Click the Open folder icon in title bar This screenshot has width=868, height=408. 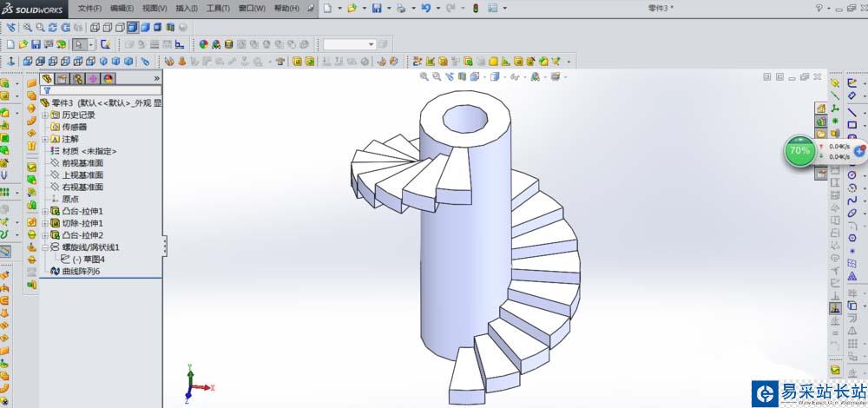pos(352,9)
